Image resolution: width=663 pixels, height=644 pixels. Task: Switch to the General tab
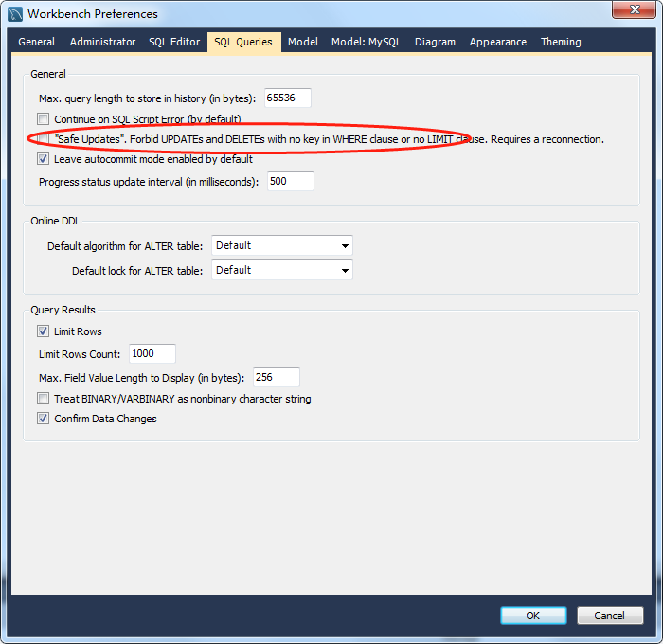[x=36, y=42]
